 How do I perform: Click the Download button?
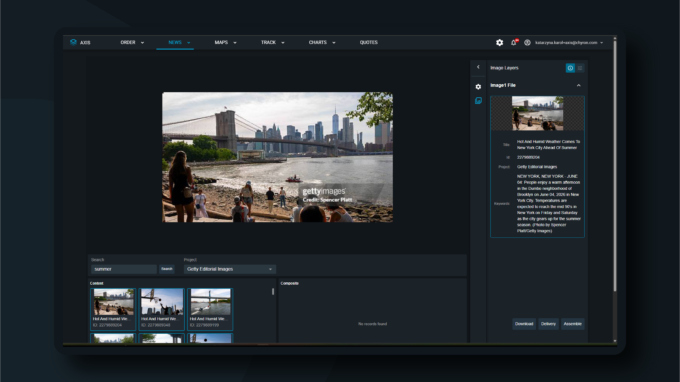524,324
